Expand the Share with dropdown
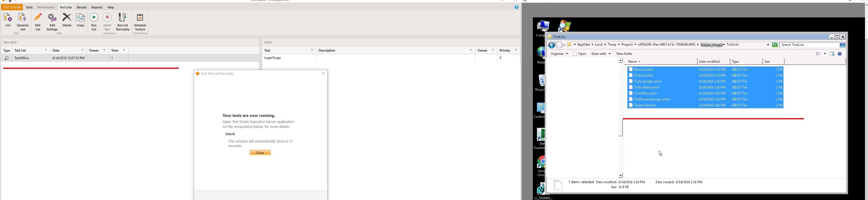 pos(601,54)
